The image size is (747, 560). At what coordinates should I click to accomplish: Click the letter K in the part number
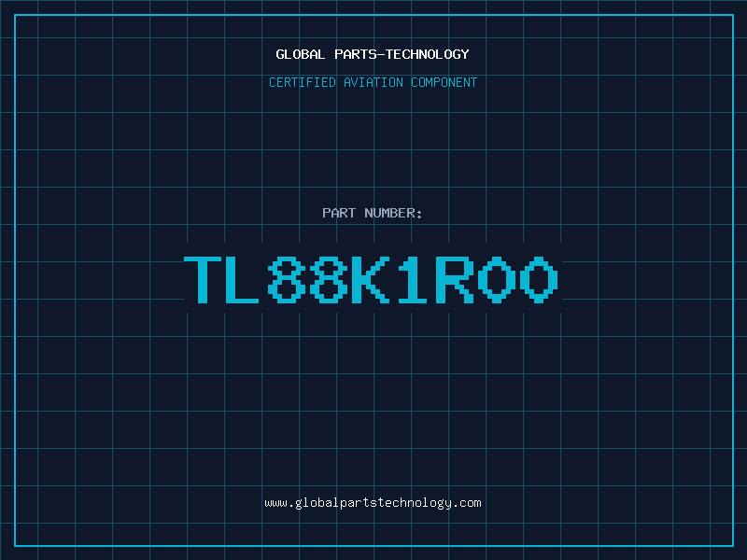[x=370, y=279]
